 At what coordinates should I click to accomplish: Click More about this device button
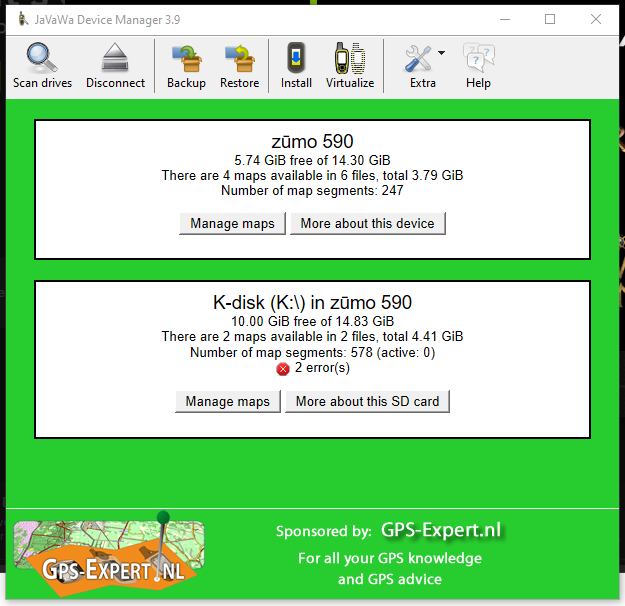pos(368,224)
